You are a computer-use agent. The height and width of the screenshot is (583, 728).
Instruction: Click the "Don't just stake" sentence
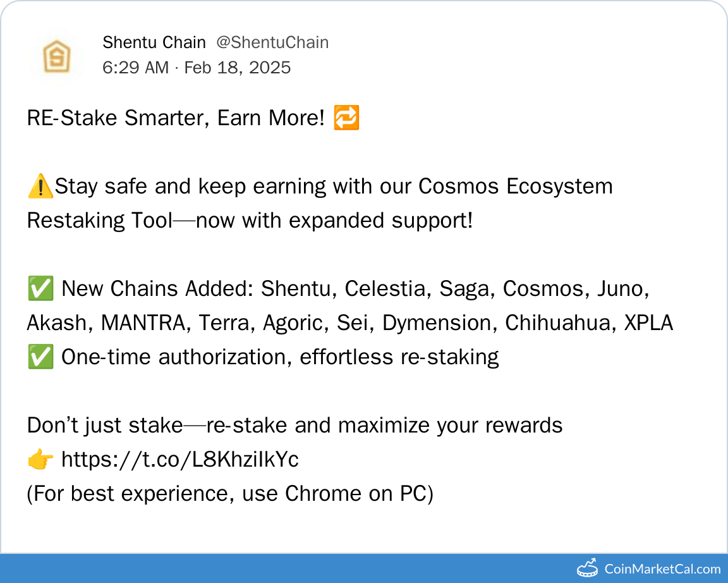[x=294, y=426]
